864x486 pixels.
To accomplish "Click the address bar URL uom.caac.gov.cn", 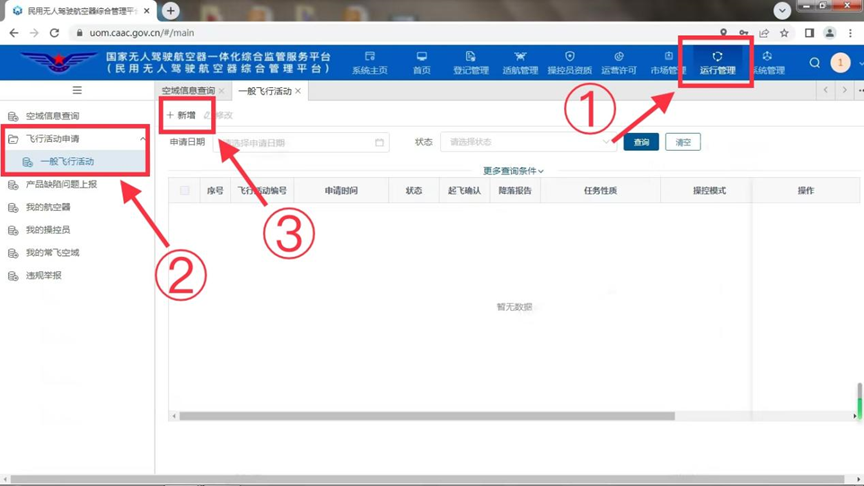I will coord(142,33).
